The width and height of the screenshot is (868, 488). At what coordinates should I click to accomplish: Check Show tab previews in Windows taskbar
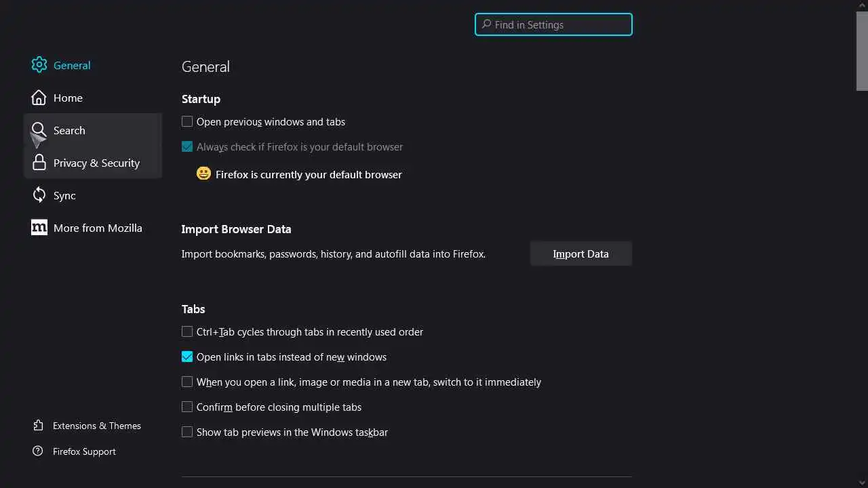click(187, 432)
